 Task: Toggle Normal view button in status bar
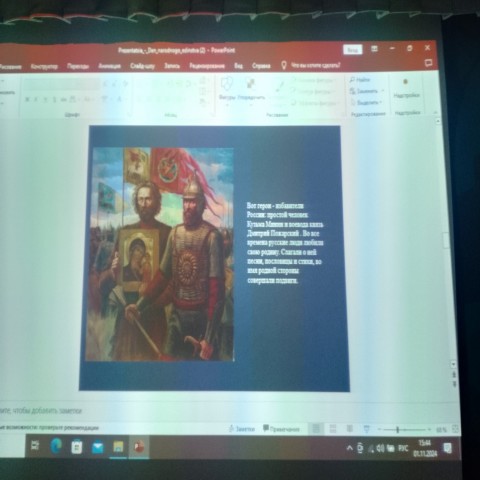pos(316,429)
